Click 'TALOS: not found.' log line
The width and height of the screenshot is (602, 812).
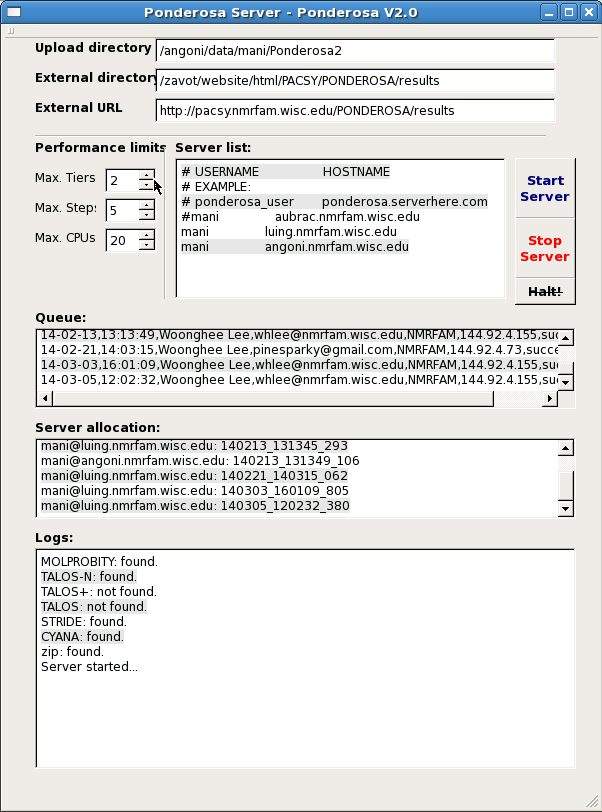tap(94, 607)
